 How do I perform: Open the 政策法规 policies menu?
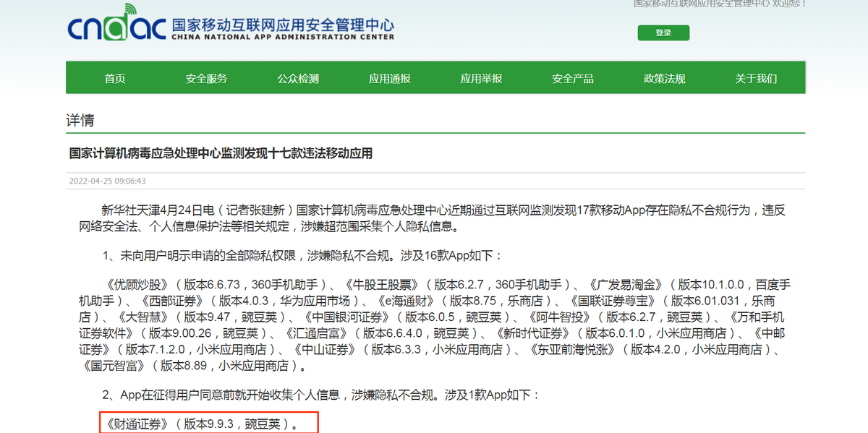click(x=663, y=77)
